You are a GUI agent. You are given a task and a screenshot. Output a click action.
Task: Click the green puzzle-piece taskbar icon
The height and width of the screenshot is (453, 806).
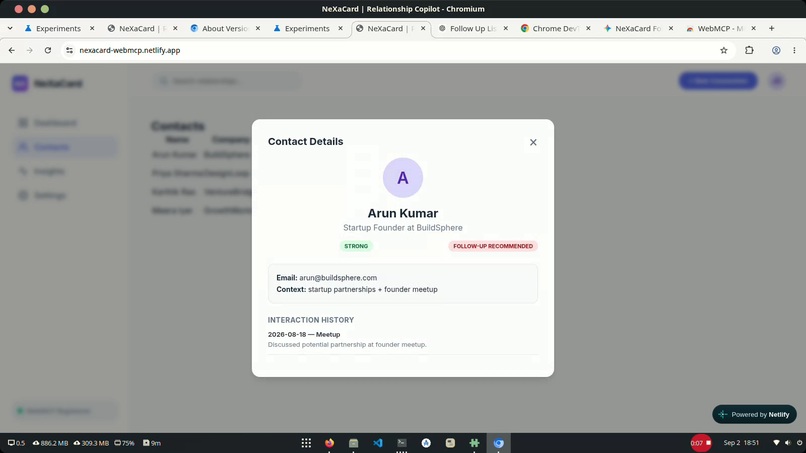pos(474,443)
